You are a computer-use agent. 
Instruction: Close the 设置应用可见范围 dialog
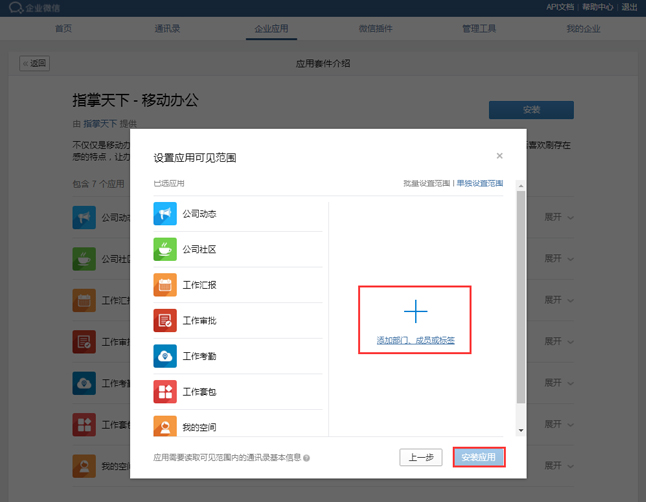coord(500,156)
